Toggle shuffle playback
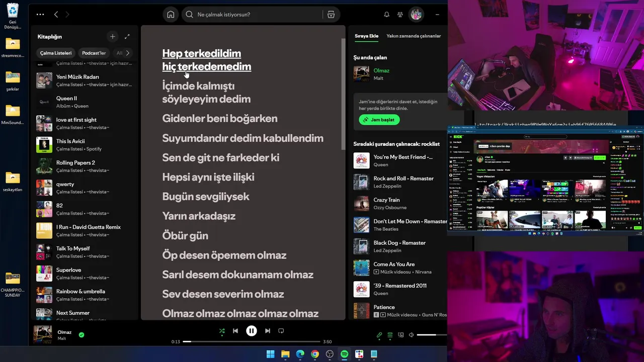644x362 pixels. 222,331
